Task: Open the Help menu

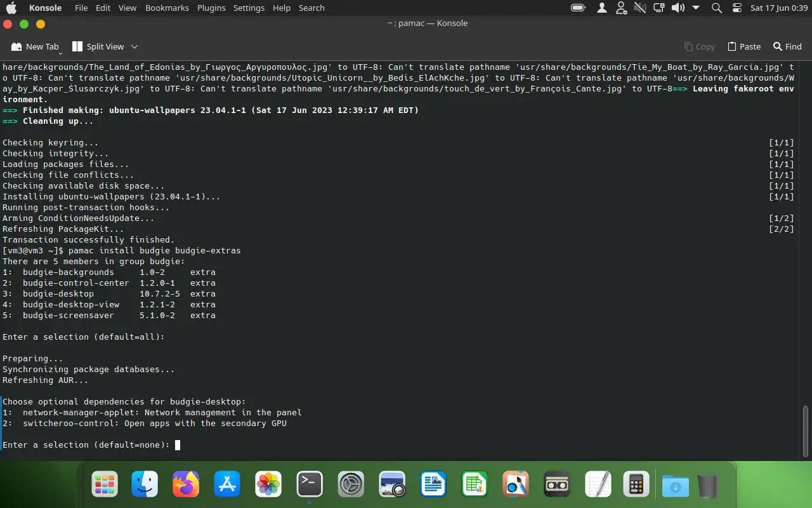Action: point(282,8)
